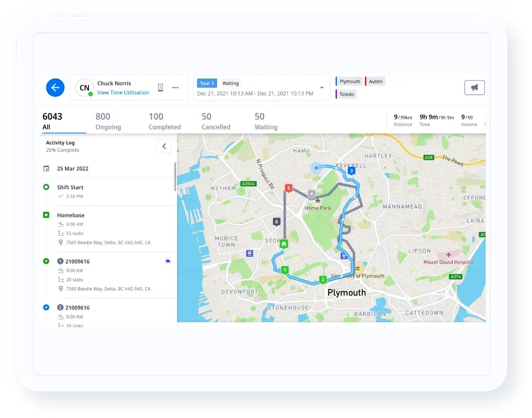Open the three-dot options menu
The width and height of the screenshot is (532, 418).
click(x=175, y=88)
